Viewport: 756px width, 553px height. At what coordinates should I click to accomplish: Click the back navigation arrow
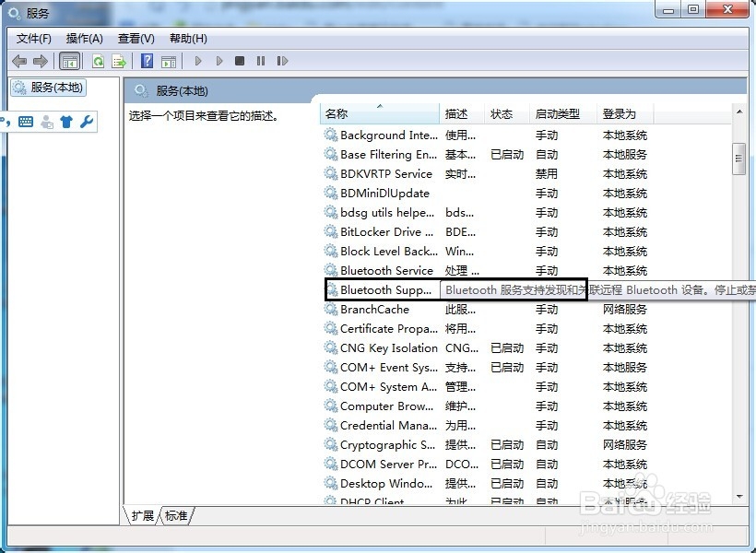[x=20, y=60]
